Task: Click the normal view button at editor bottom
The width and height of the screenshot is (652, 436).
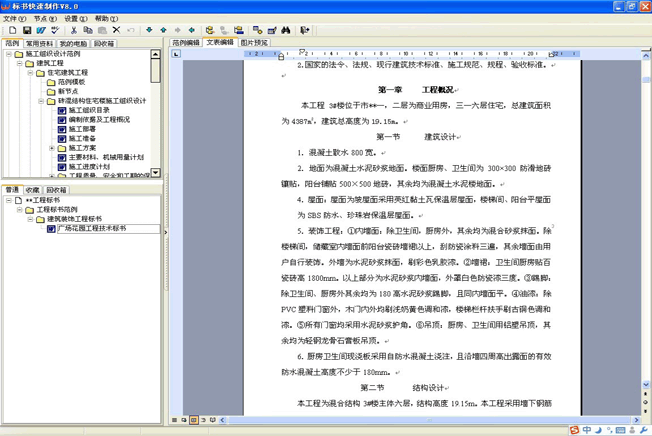Action: point(175,420)
